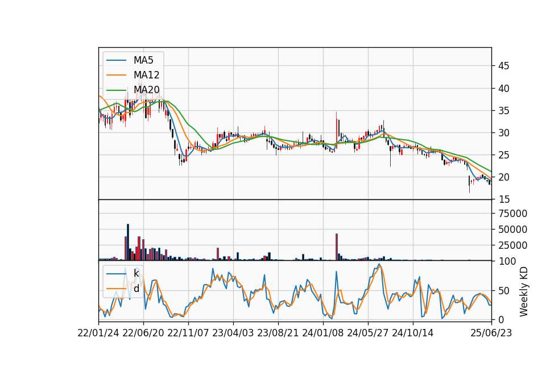Click the 25/06/23 date axis label
The width and height of the screenshot is (546, 392).
[x=491, y=333]
